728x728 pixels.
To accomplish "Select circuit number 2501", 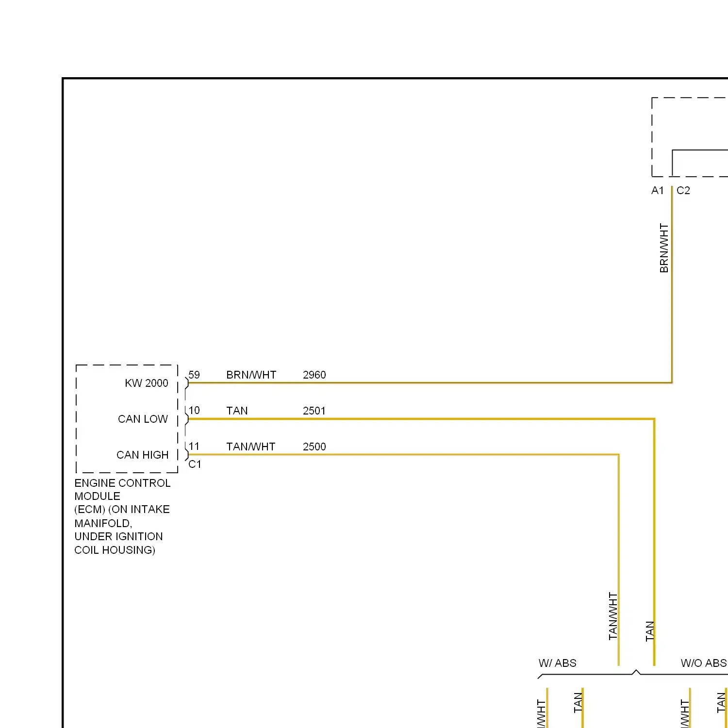I will click(x=314, y=411).
